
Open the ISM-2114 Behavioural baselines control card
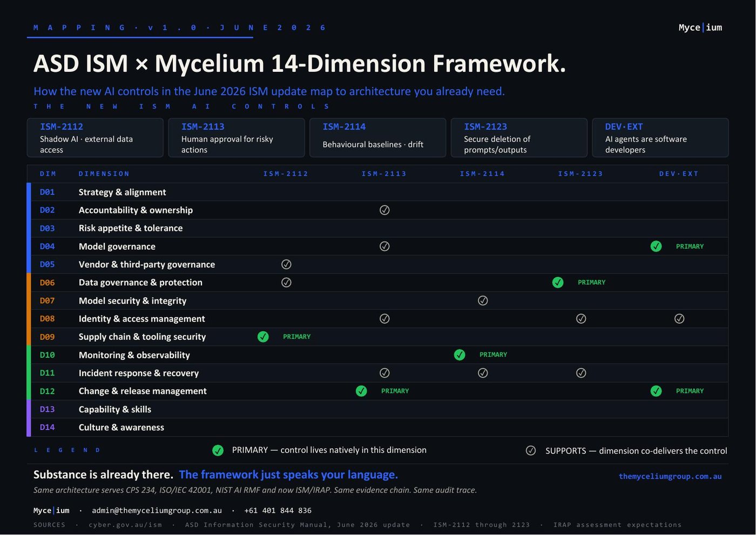click(378, 138)
